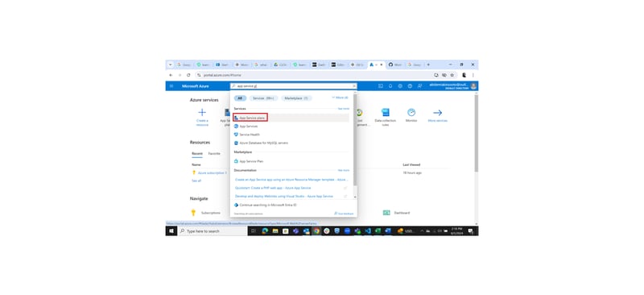Open Dashboard under Navigate
The image size is (644, 295).
click(x=402, y=213)
